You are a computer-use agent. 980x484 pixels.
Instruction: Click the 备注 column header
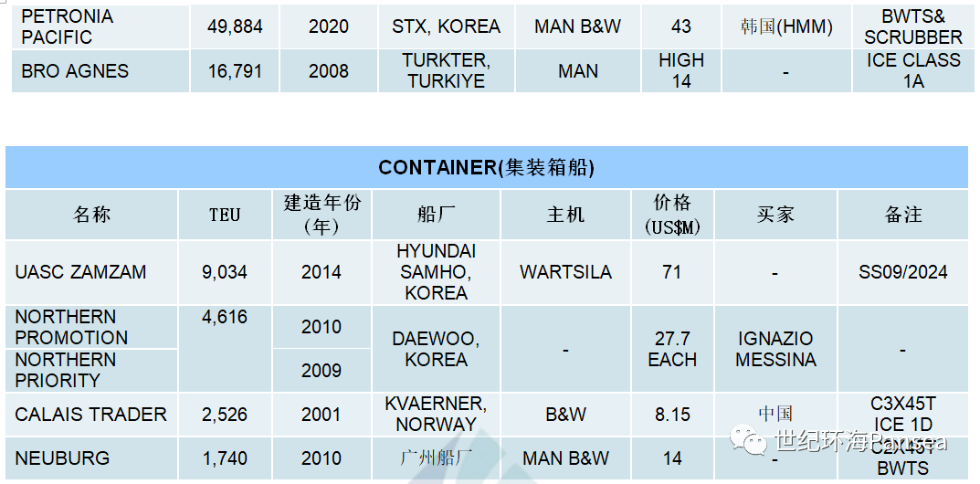tap(903, 215)
